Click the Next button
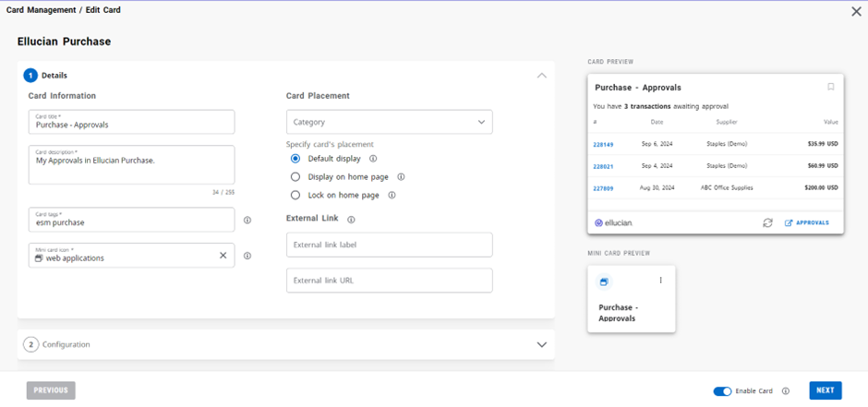868x407 pixels. tap(826, 390)
